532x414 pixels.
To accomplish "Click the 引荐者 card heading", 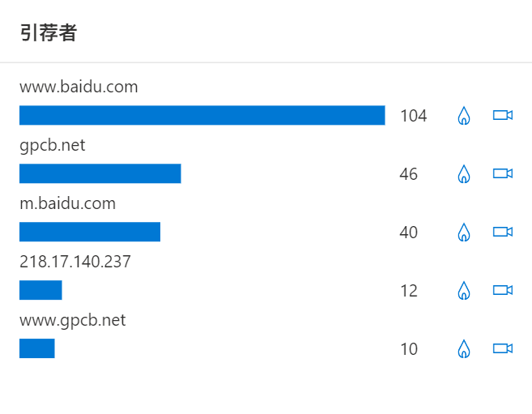I will [49, 33].
